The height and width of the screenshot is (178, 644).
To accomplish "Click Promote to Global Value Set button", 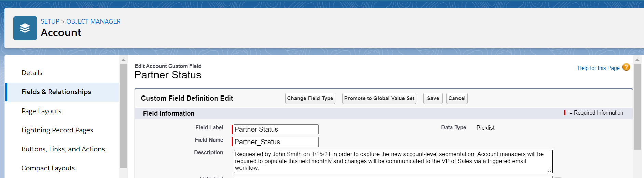I will tap(379, 98).
